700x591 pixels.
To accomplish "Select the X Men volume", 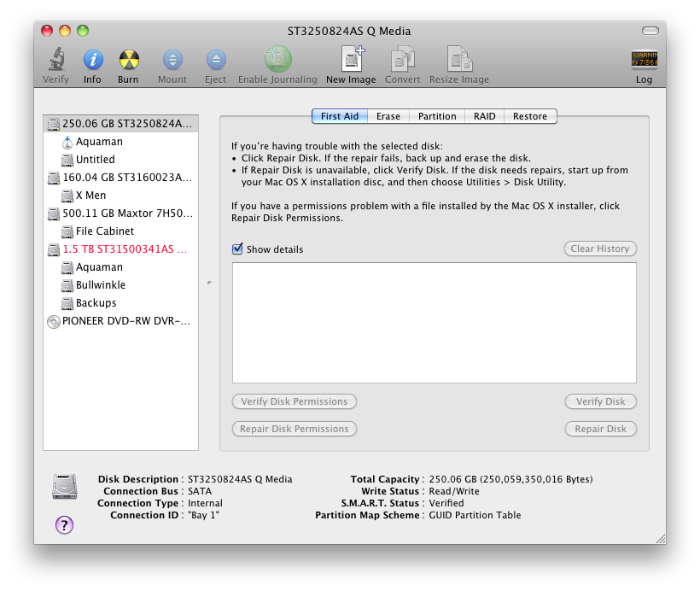I will point(121,196).
